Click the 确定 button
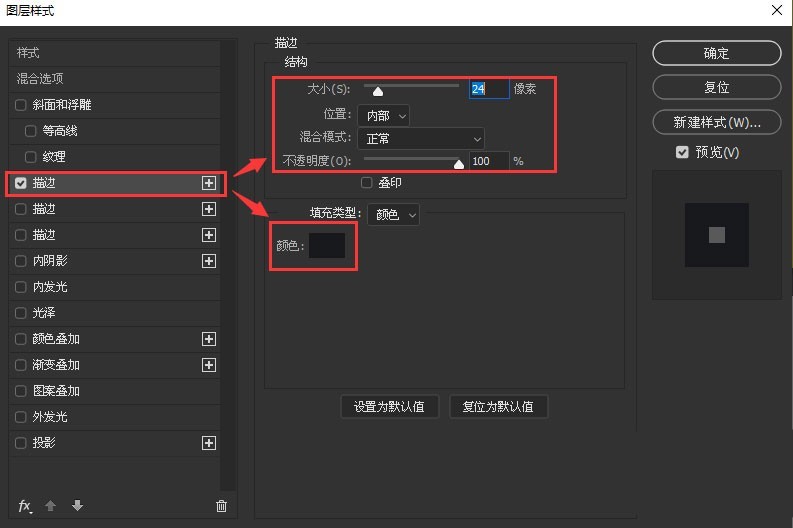The image size is (793, 528). click(717, 53)
